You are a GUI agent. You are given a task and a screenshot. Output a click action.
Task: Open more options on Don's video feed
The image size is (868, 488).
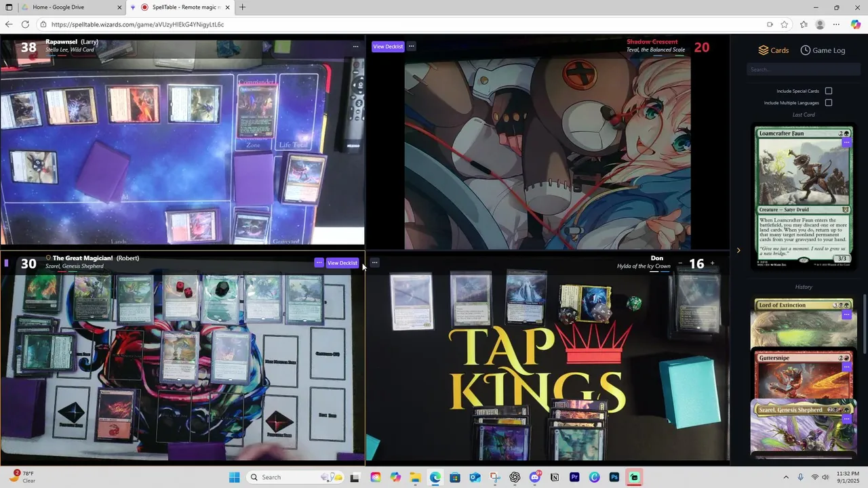tap(374, 263)
